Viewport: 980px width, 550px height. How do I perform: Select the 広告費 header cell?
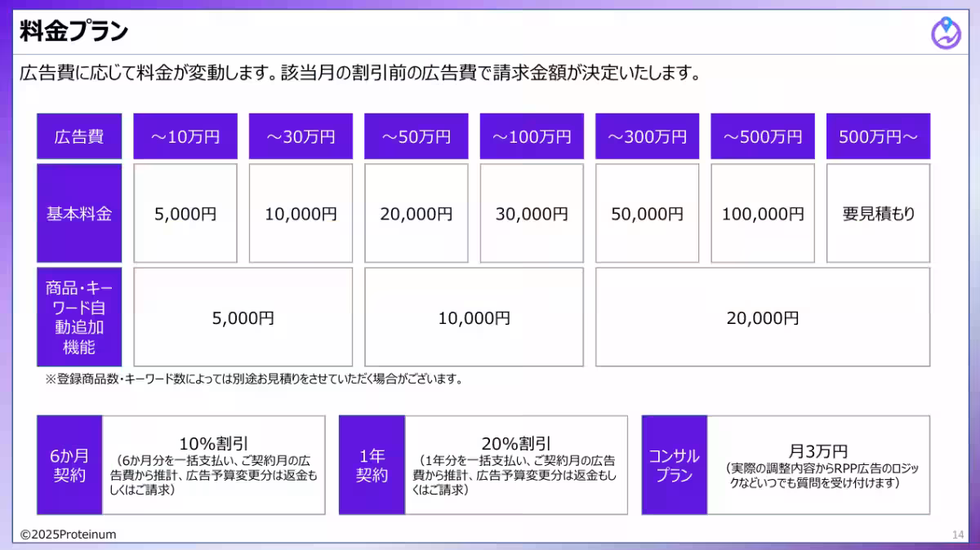pos(79,136)
